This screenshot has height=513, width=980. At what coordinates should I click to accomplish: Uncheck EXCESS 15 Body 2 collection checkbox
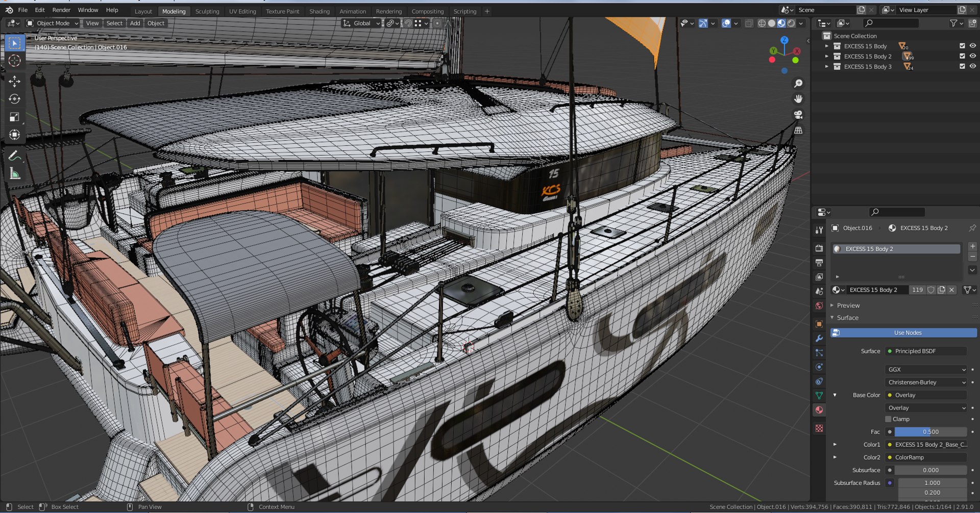click(962, 56)
